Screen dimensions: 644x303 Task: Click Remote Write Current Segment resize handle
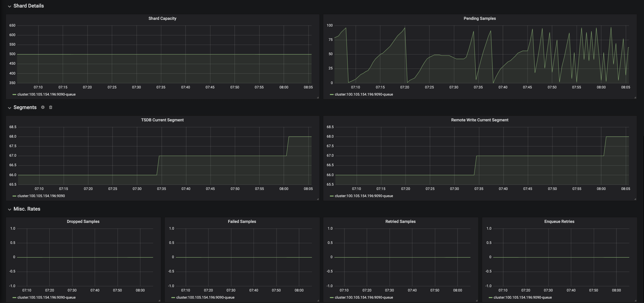tap(635, 199)
